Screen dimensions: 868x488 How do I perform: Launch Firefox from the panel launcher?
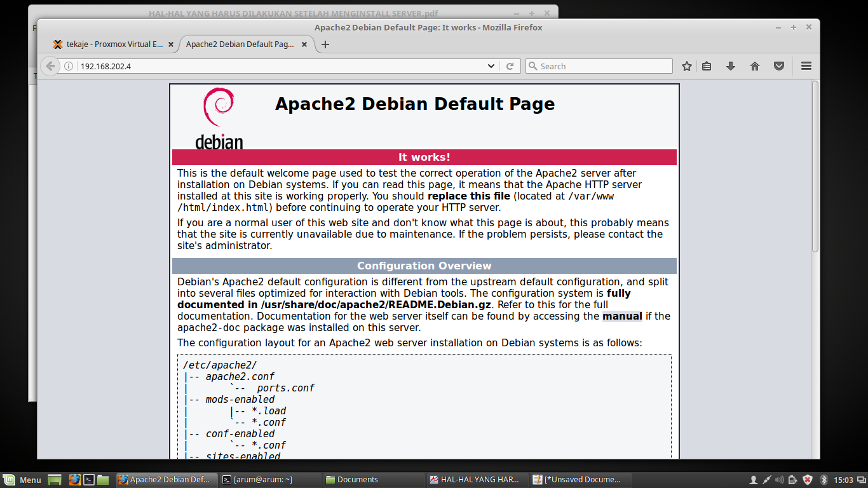(x=74, y=480)
